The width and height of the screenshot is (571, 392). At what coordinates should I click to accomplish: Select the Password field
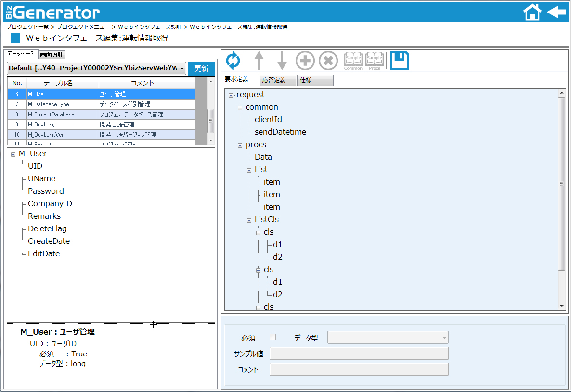tap(46, 191)
